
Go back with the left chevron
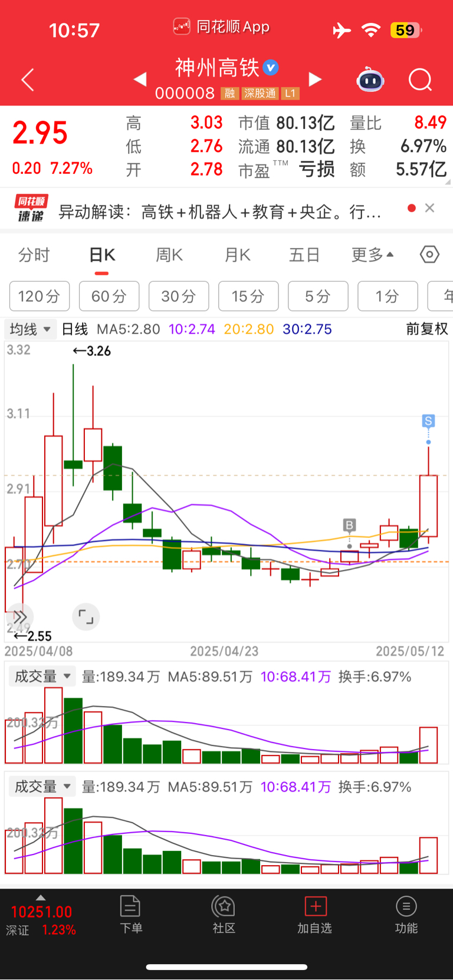click(x=28, y=80)
